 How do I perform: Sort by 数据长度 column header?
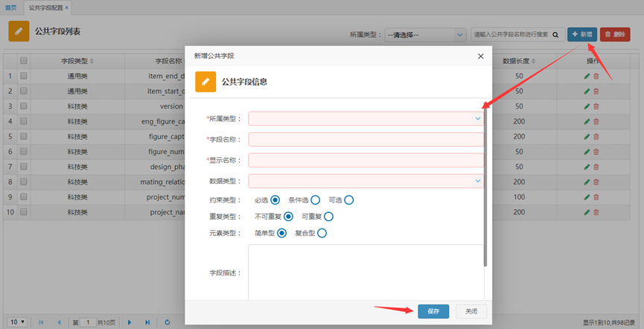[519, 61]
